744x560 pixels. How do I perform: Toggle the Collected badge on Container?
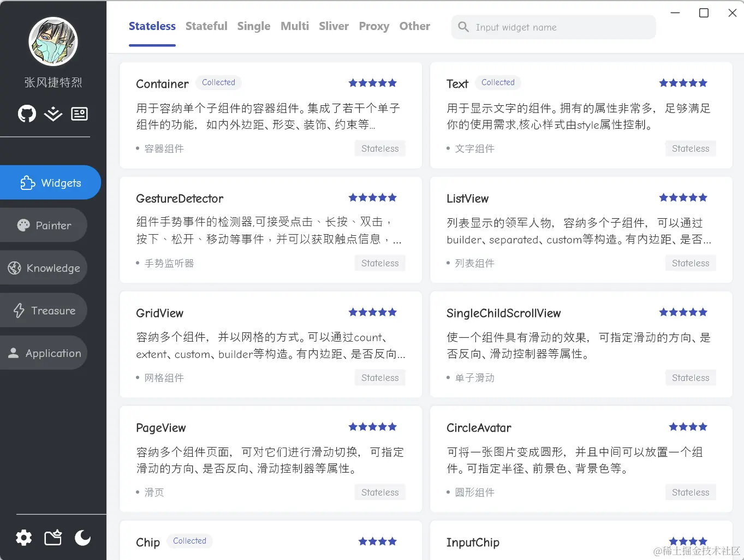pos(218,82)
